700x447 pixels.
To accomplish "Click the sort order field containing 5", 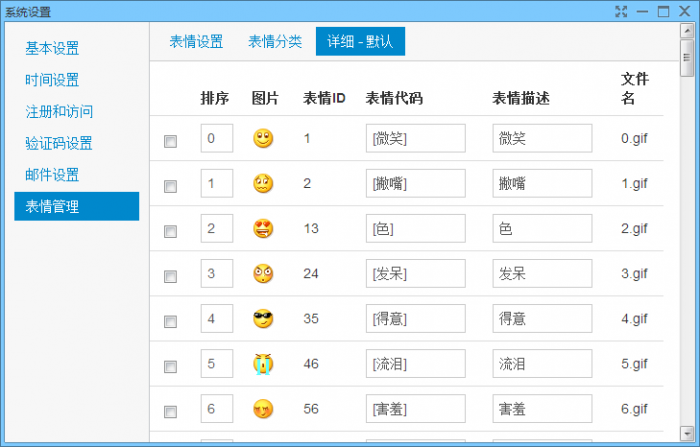I will (217, 364).
